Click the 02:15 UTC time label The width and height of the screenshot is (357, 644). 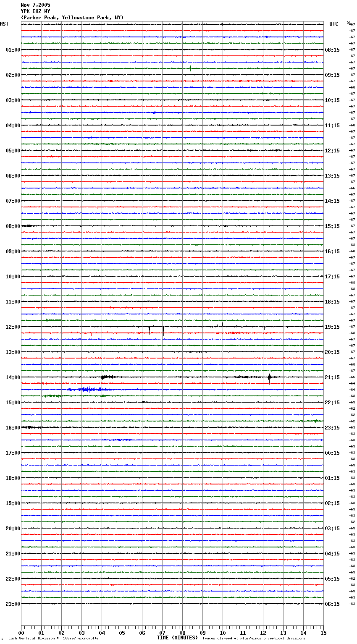coord(332,503)
